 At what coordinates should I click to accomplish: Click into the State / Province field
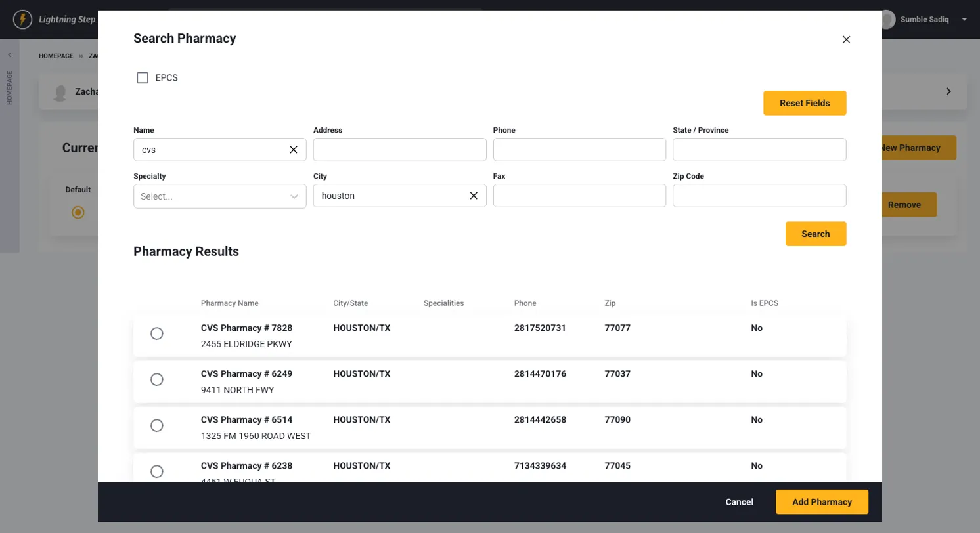click(759, 150)
